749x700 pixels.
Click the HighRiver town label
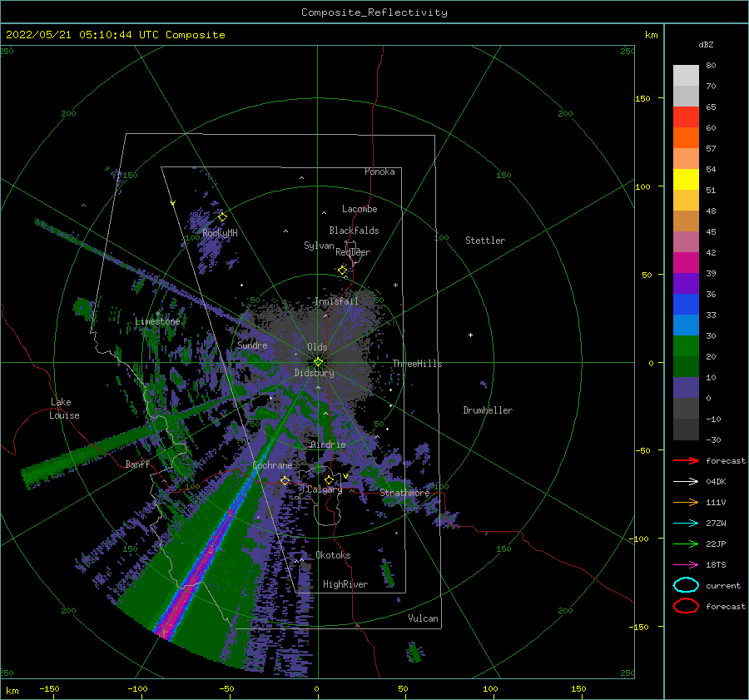click(x=345, y=584)
